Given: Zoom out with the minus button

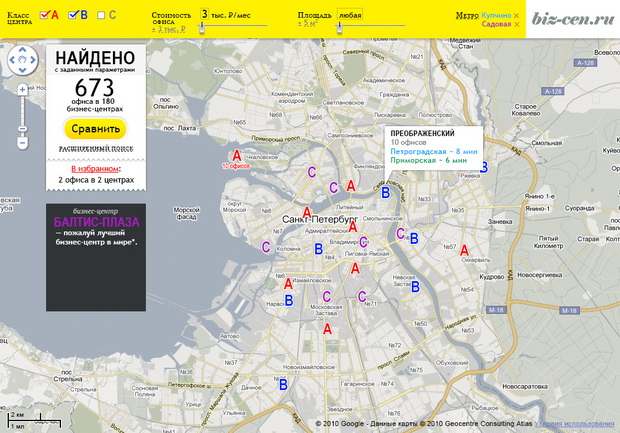Looking at the screenshot, I should pos(23,142).
